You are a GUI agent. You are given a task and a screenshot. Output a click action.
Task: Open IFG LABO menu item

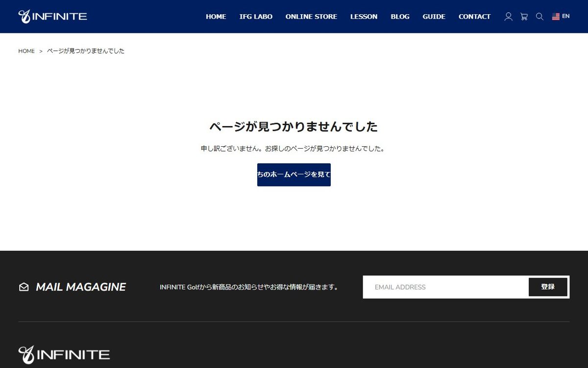256,17
